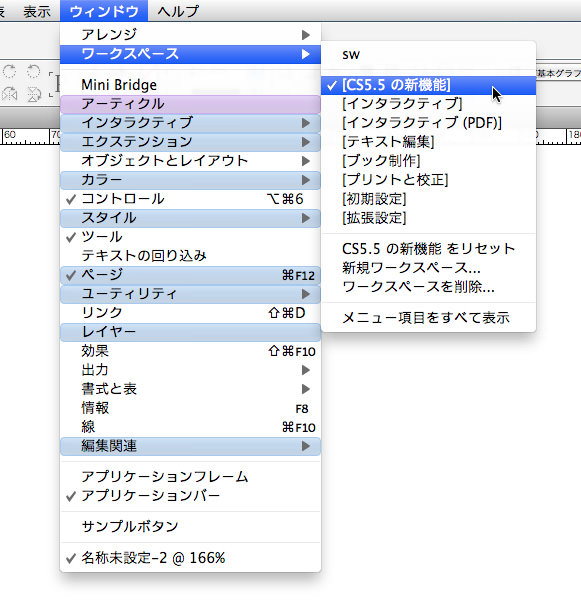The width and height of the screenshot is (581, 615).
Task: Select the sw workspace
Action: click(x=428, y=55)
